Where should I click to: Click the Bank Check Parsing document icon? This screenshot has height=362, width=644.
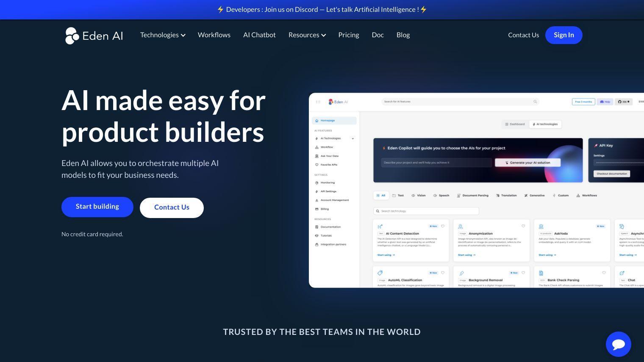coord(541,273)
